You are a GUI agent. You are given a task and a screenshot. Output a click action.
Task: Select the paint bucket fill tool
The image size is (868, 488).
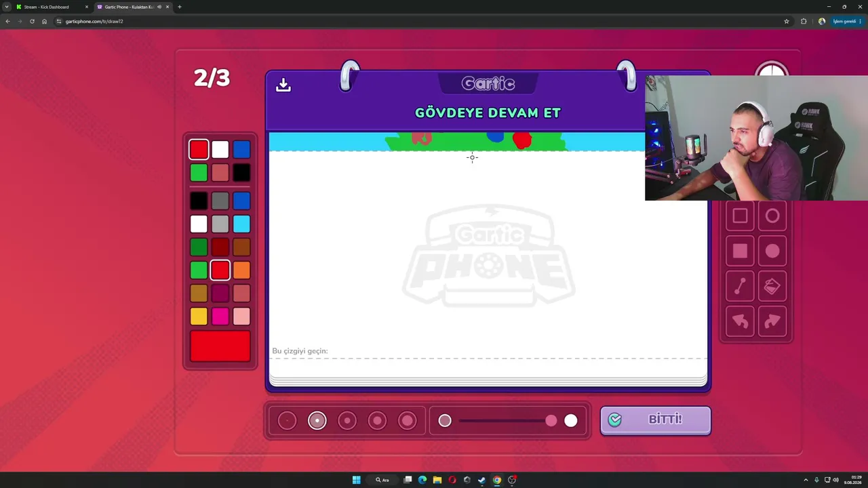click(x=772, y=287)
